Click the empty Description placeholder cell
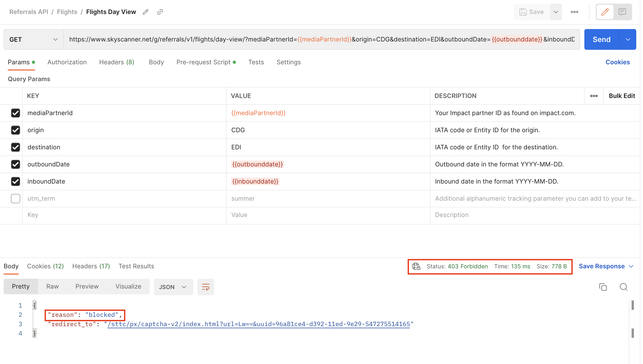The image size is (643, 364). tap(535, 215)
